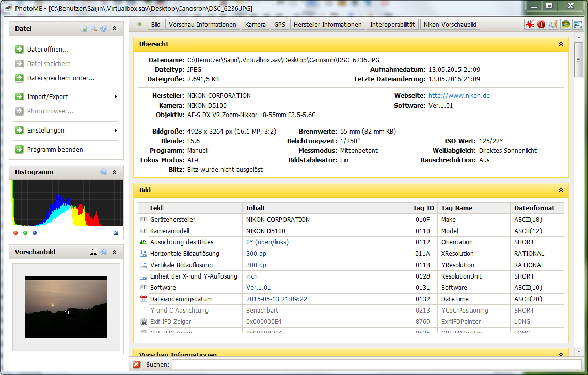This screenshot has height=375, width=588.
Task: Click the autofocus frame icon in Vorschaubild header
Action: click(x=93, y=252)
